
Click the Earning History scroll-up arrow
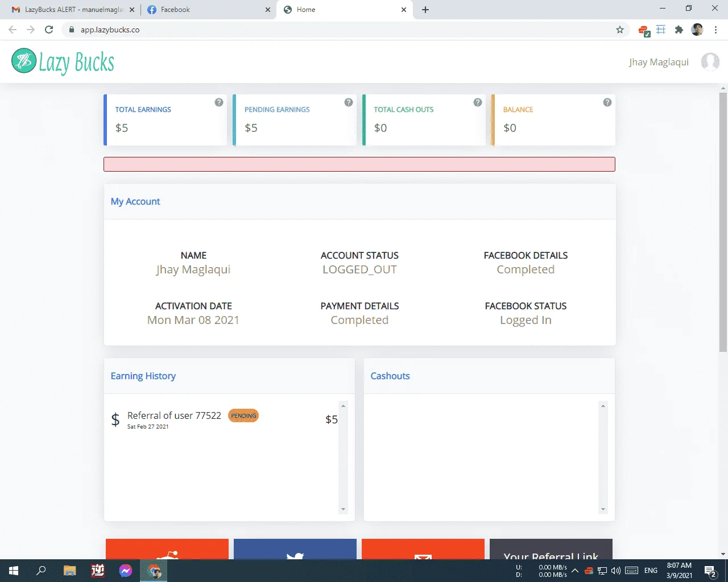(x=343, y=406)
